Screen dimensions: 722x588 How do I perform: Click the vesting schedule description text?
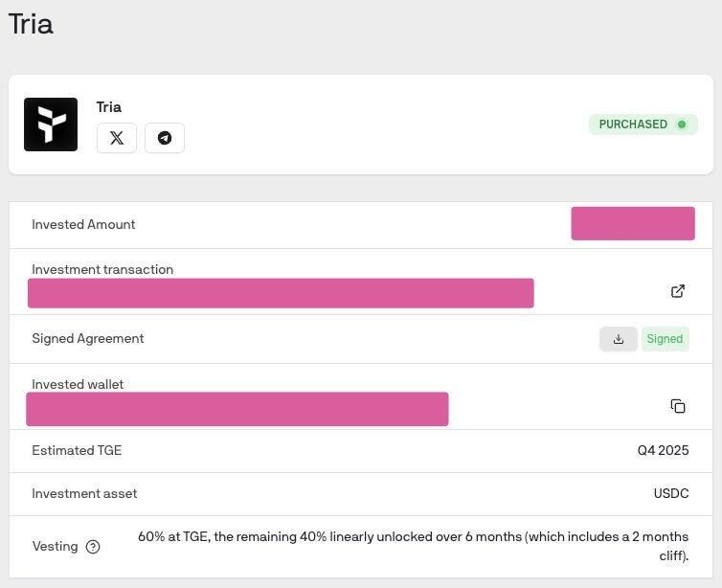tap(413, 537)
